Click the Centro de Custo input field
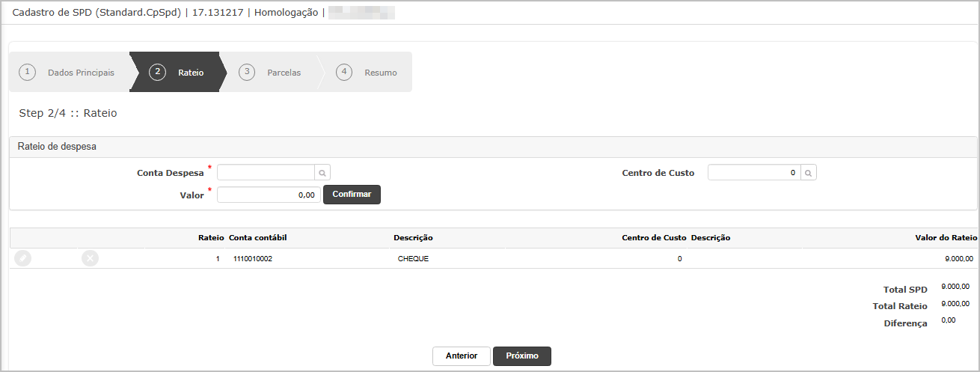The image size is (980, 372). point(753,173)
